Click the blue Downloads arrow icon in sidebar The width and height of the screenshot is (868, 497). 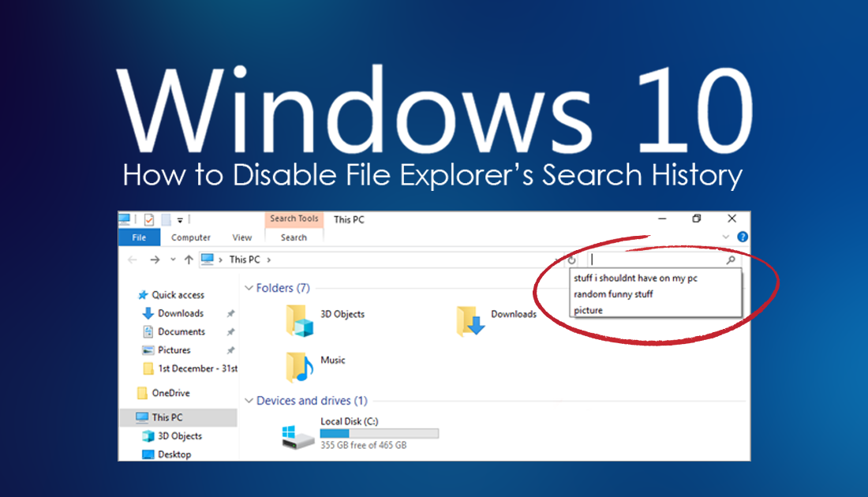[148, 313]
